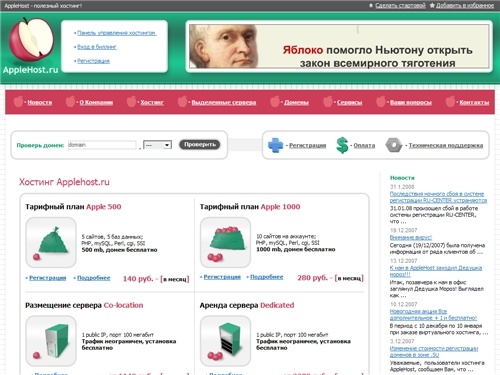Click apple icon beside Ваши вопросы
This screenshot has height=375, width=500.
[x=381, y=101]
